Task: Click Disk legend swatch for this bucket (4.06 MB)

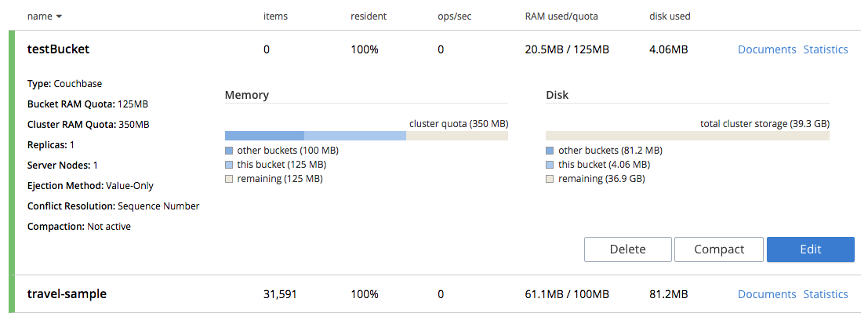Action: tap(550, 165)
